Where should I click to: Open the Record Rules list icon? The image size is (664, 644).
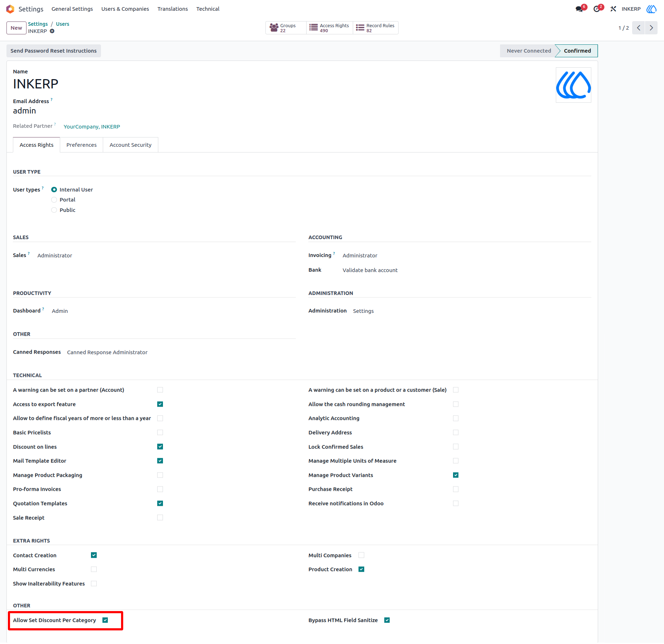coord(360,28)
